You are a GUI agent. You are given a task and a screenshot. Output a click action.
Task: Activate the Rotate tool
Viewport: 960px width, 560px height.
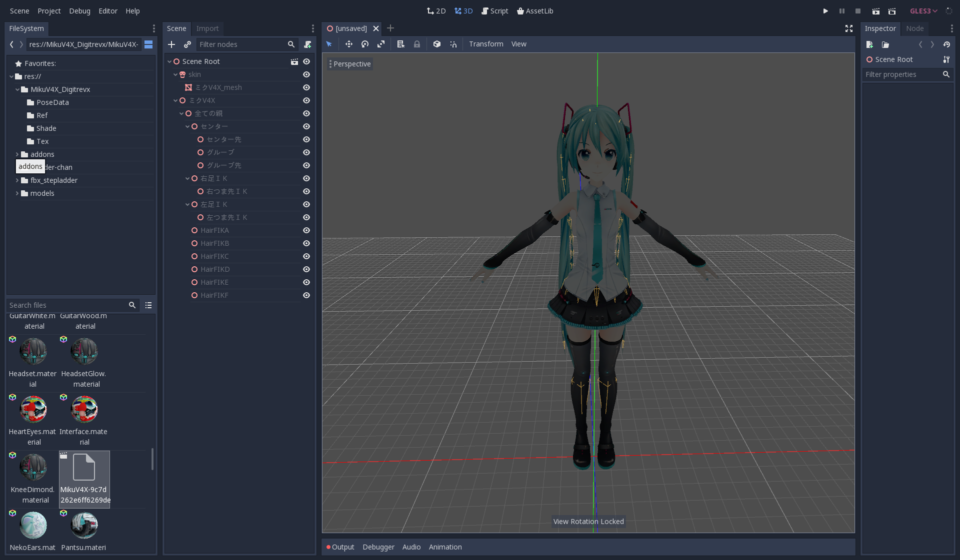click(365, 44)
